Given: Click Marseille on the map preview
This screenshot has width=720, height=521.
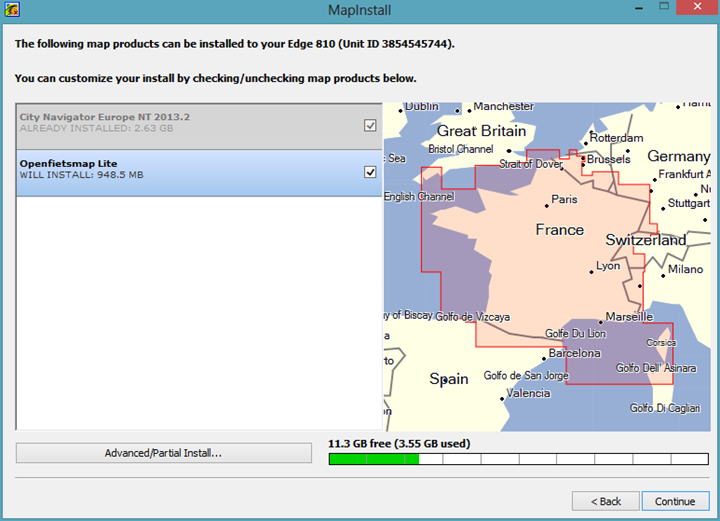Looking at the screenshot, I should point(629,317).
